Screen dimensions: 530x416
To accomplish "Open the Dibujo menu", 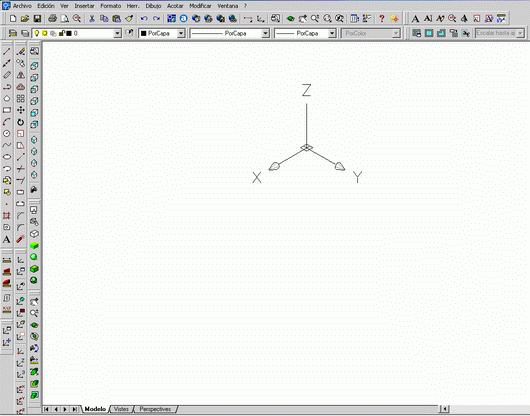I will click(153, 6).
